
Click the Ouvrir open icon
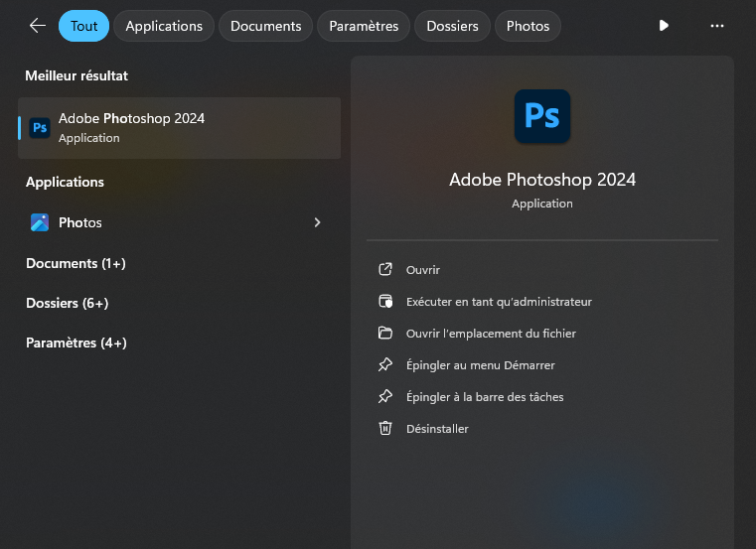385,270
